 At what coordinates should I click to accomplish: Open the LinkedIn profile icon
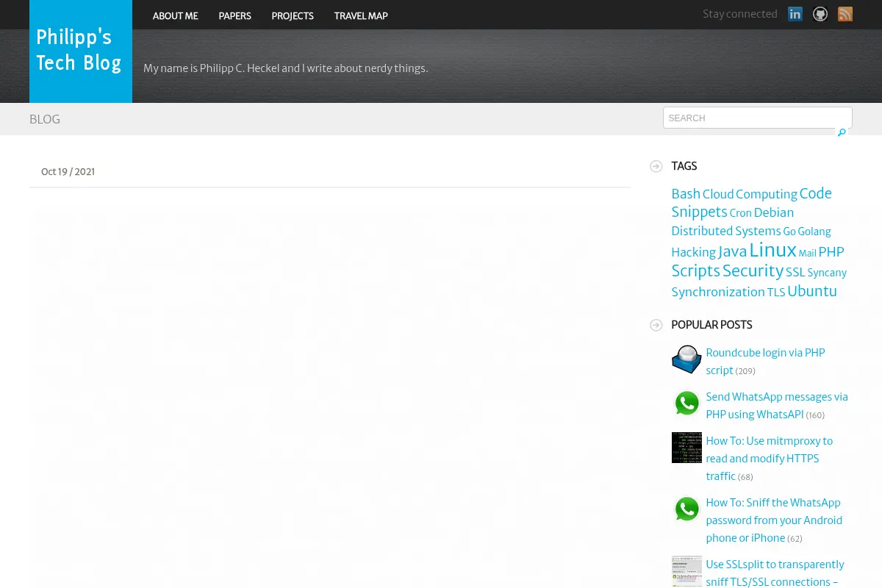[x=795, y=14]
